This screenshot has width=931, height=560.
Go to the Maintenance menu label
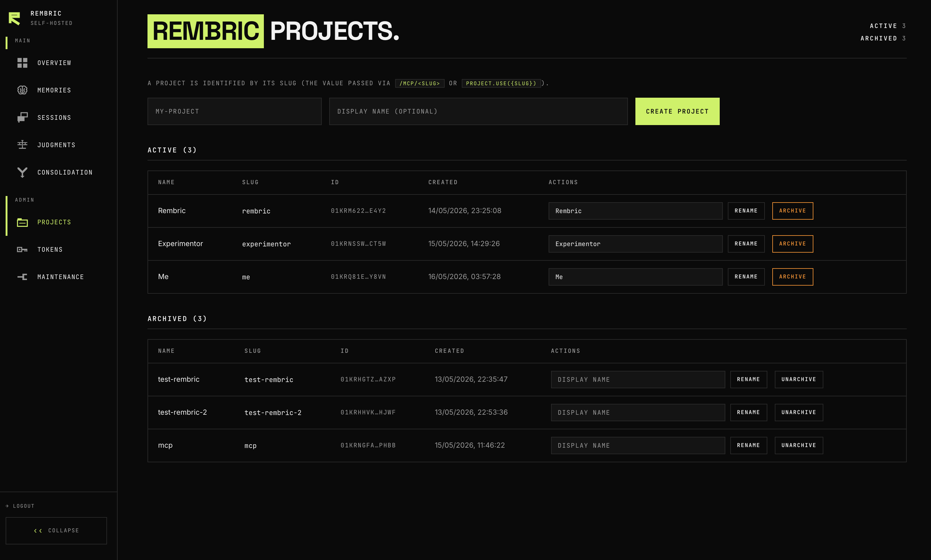(61, 277)
